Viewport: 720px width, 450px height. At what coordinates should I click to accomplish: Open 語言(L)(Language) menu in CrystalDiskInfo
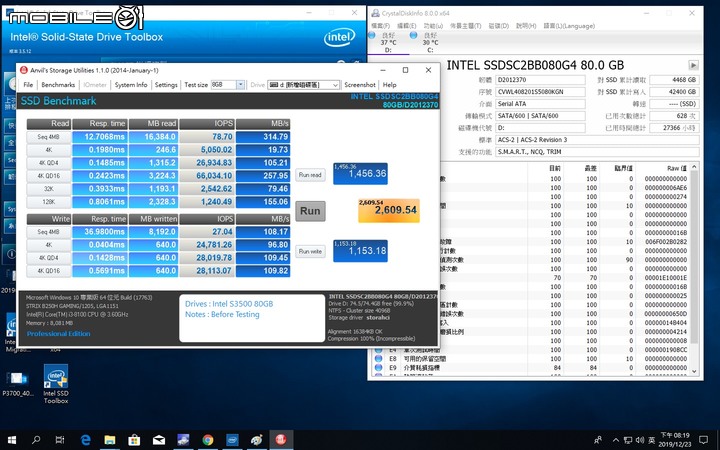click(569, 26)
